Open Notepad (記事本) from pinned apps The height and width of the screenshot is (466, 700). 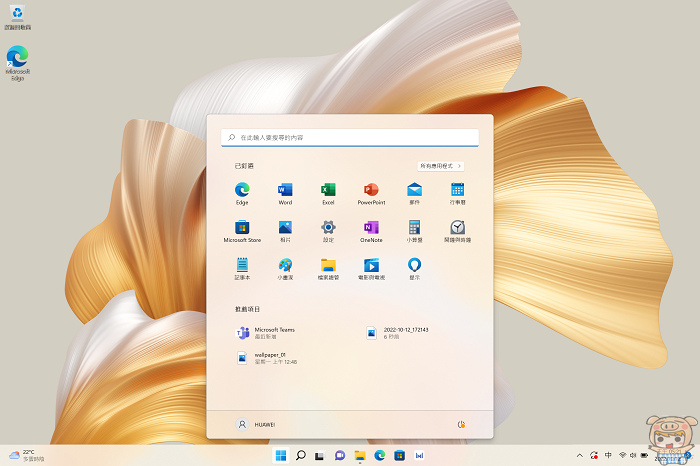[x=242, y=266]
